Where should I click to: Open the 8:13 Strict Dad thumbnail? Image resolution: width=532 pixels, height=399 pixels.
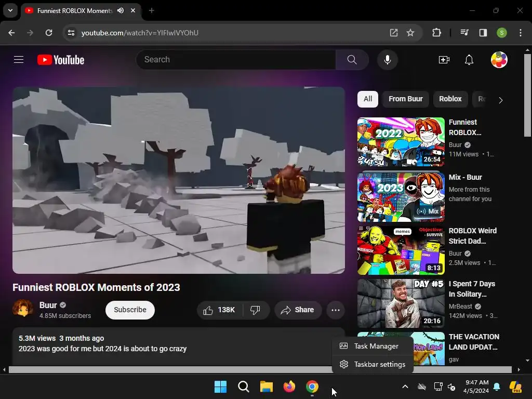point(401,250)
